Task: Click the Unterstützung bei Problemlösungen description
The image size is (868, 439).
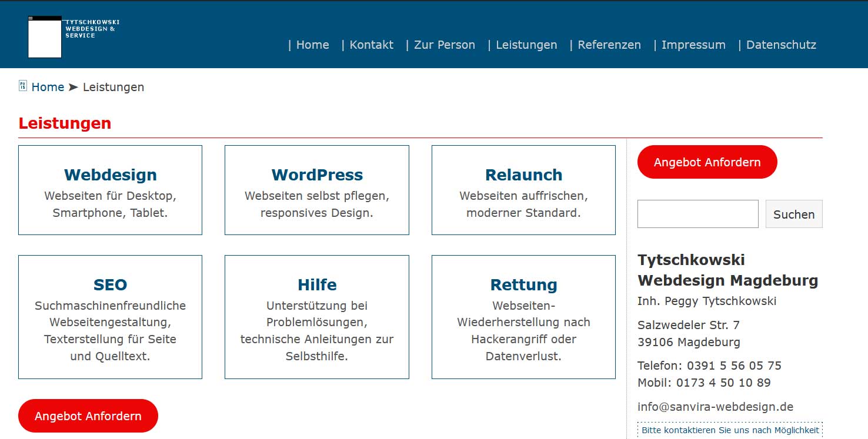Action: click(x=317, y=331)
